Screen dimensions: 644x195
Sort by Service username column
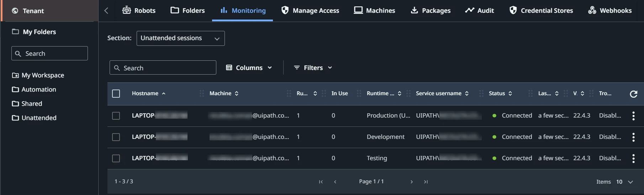pyautogui.click(x=442, y=93)
